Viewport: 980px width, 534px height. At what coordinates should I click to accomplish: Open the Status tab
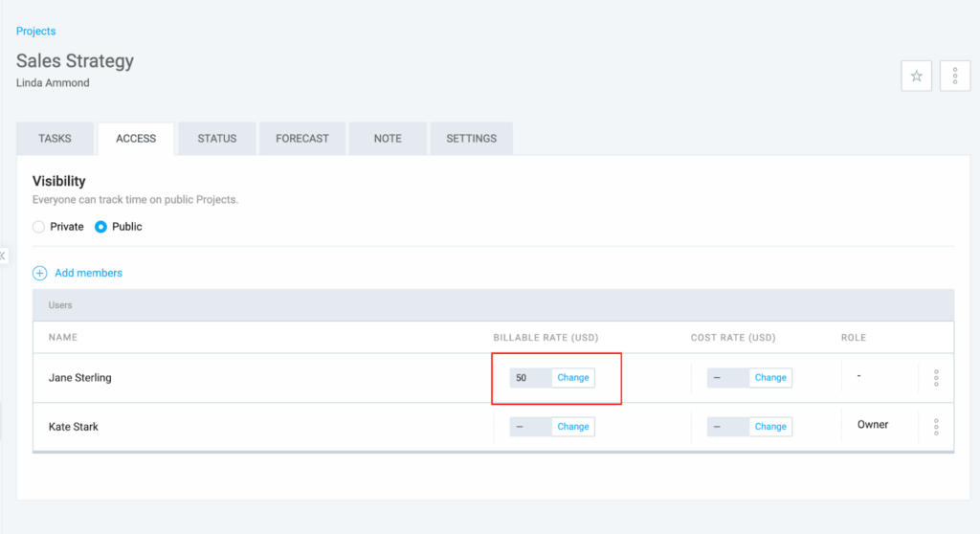(x=217, y=139)
